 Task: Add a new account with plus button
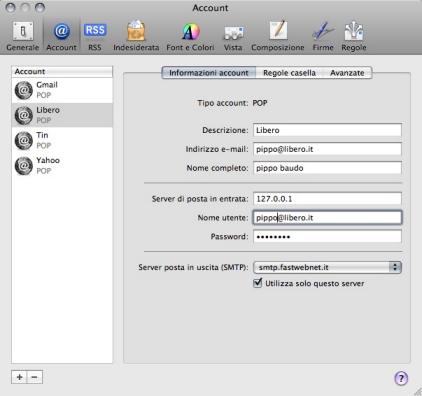click(x=19, y=377)
